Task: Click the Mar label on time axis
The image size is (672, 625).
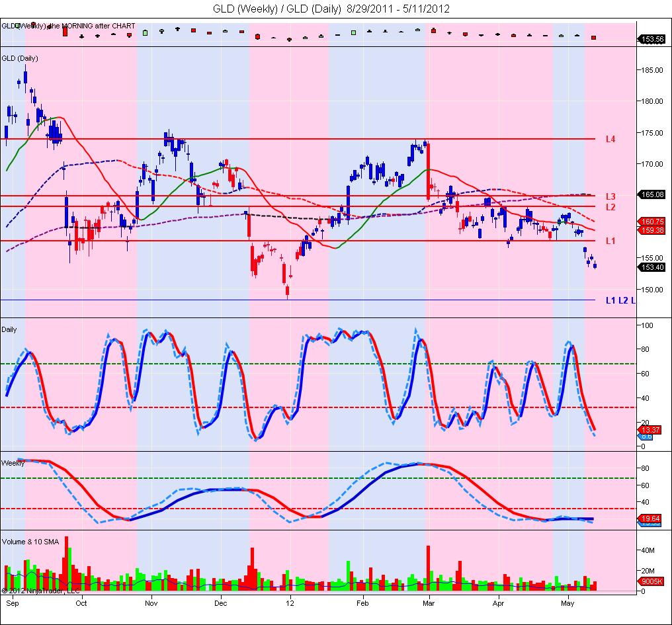Action: pos(429,604)
